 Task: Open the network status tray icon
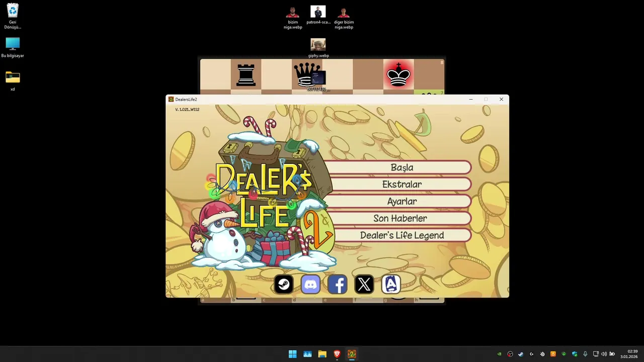click(596, 354)
